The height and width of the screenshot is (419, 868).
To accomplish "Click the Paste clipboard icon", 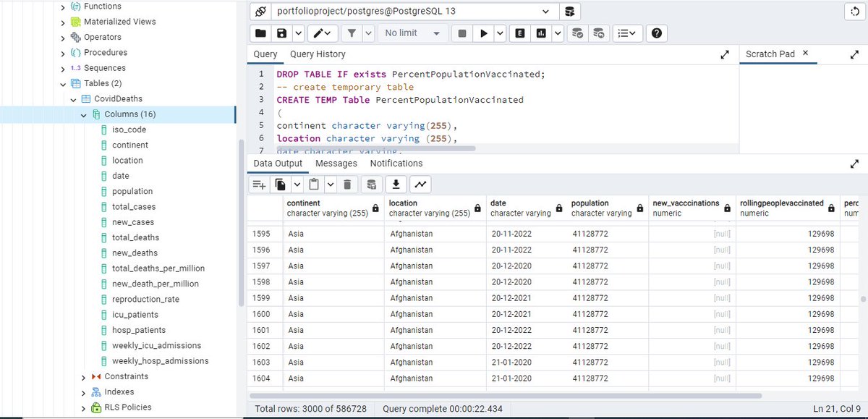I will click(314, 185).
